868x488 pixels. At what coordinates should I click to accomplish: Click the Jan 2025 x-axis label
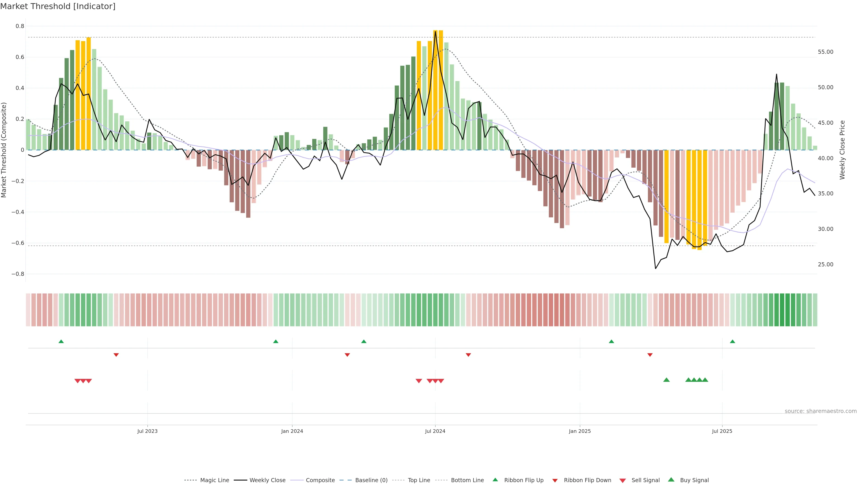coord(580,431)
